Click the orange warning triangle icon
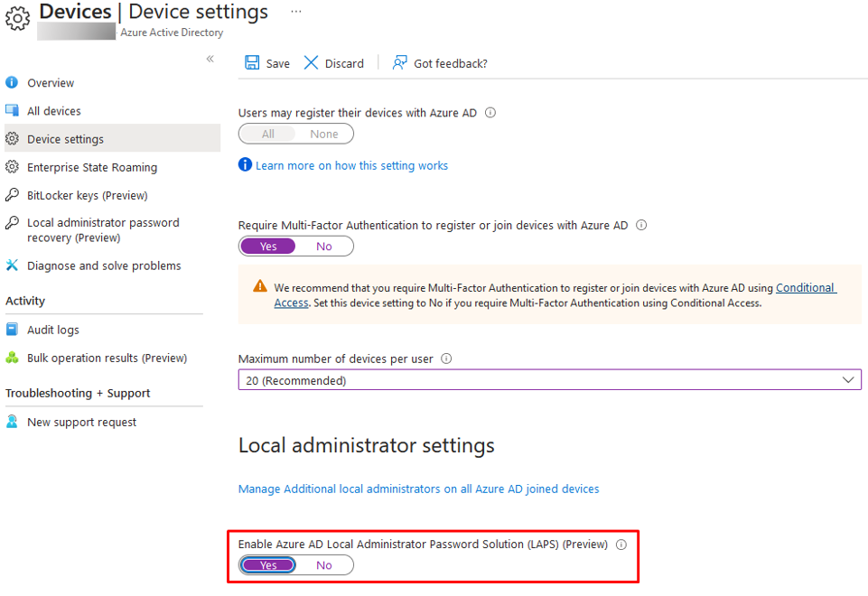The image size is (868, 596). pyautogui.click(x=259, y=286)
